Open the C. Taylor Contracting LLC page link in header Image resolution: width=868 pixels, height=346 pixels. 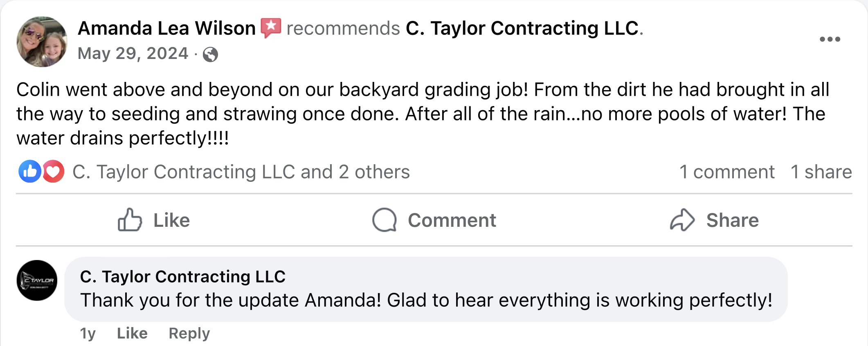click(522, 28)
